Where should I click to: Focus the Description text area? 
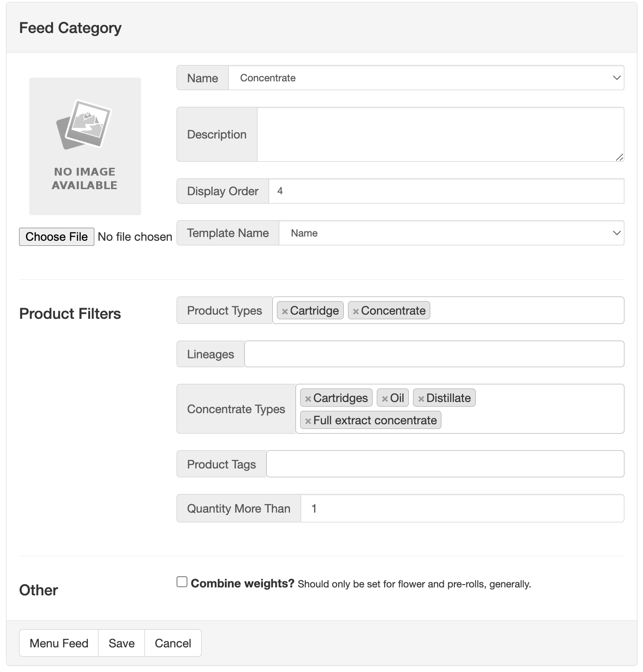[x=440, y=134]
